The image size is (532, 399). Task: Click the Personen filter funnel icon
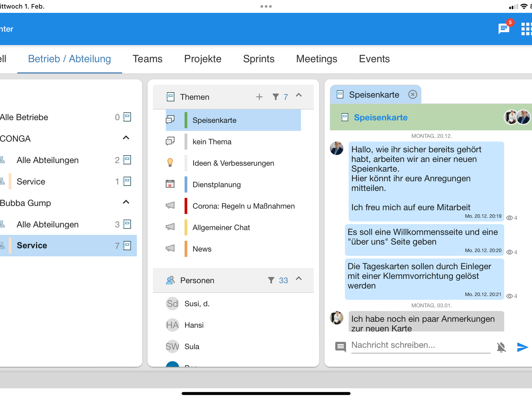tap(271, 280)
